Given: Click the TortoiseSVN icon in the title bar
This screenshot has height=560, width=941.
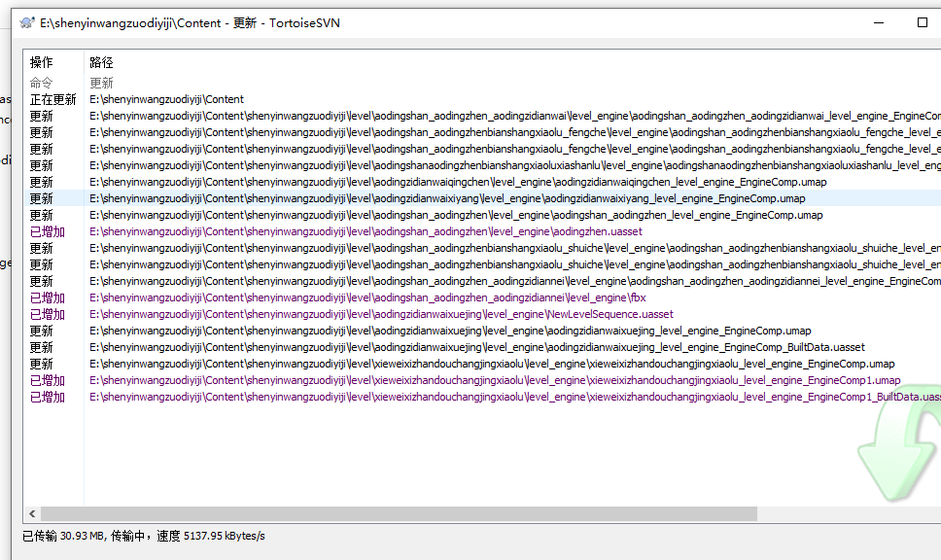Looking at the screenshot, I should coord(26,22).
